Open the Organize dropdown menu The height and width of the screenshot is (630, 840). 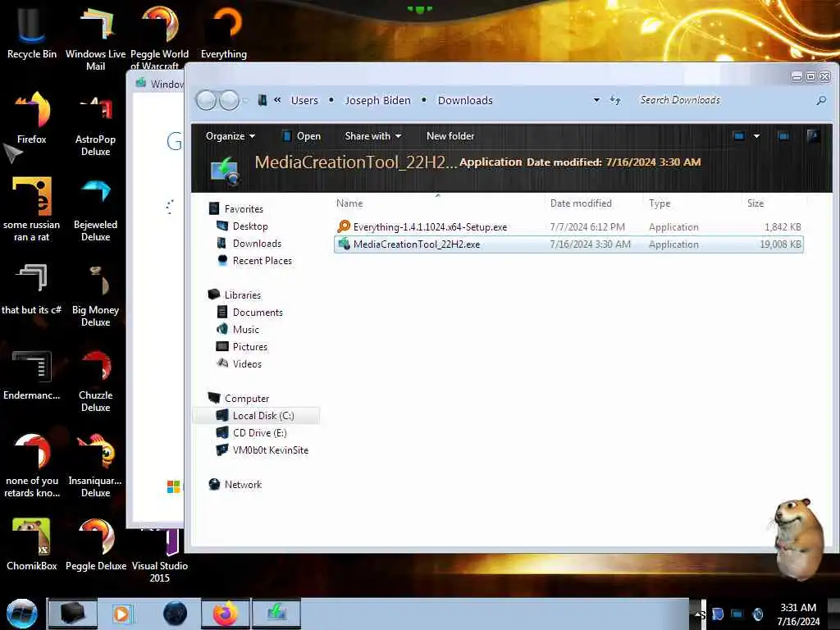(231, 136)
